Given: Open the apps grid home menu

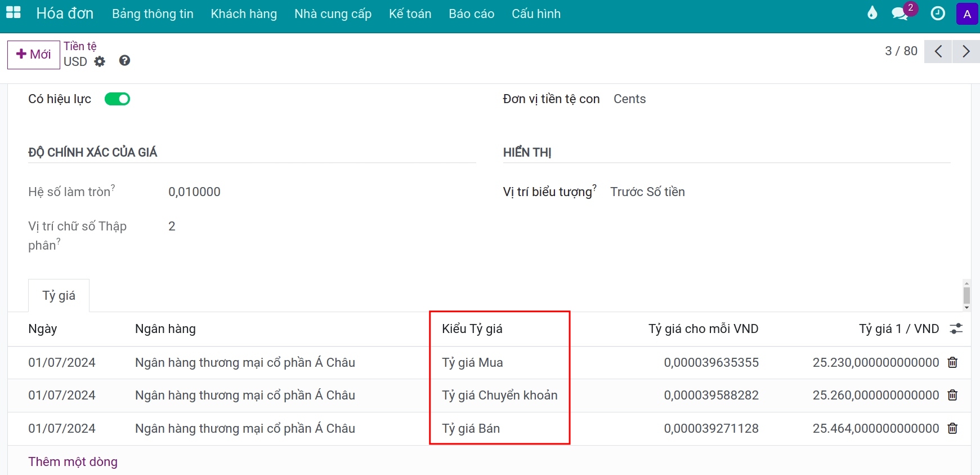Looking at the screenshot, I should click(x=13, y=13).
